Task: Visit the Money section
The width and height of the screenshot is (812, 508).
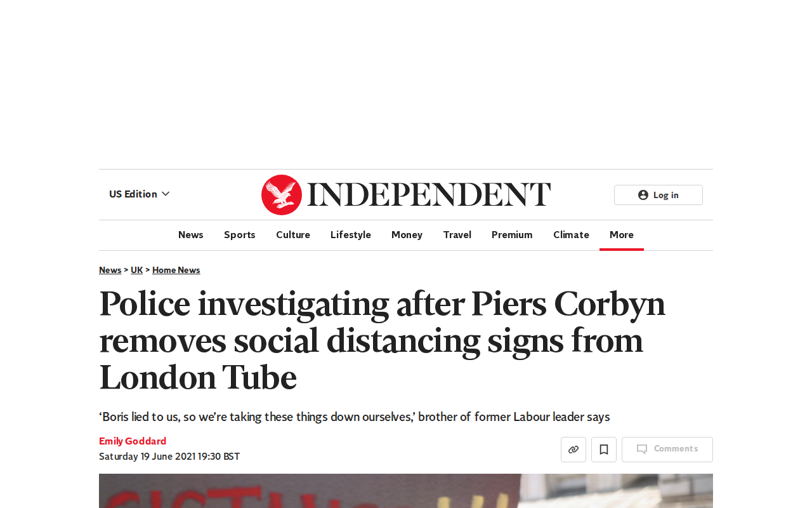Action: click(x=407, y=235)
